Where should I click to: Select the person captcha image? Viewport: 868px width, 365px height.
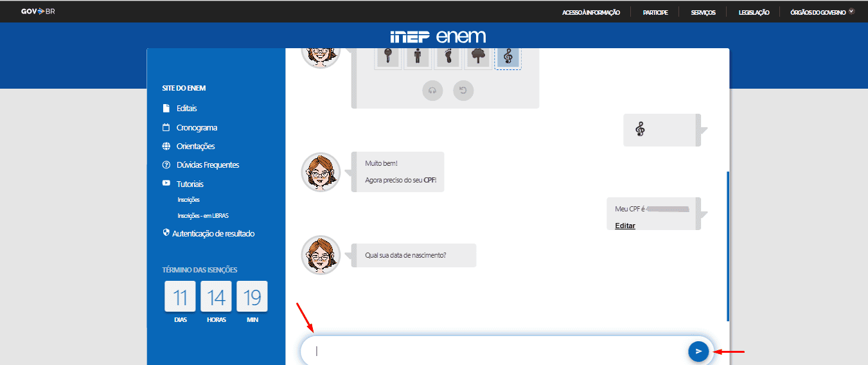point(418,57)
